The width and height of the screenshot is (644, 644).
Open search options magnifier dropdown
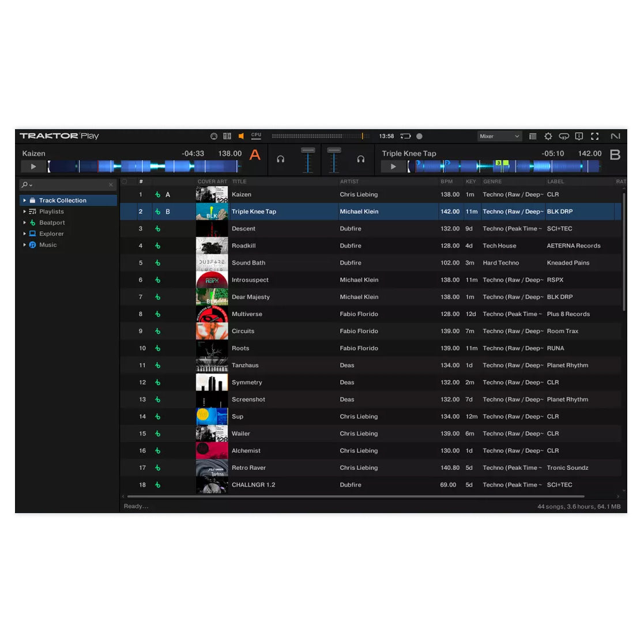click(27, 185)
